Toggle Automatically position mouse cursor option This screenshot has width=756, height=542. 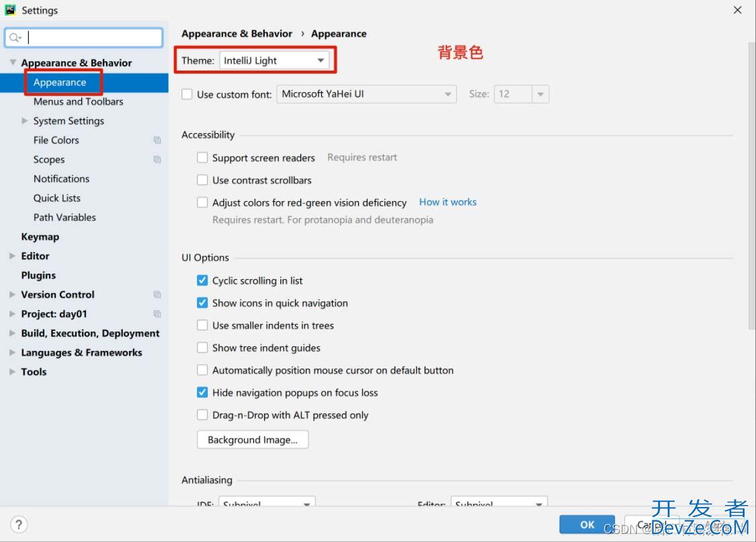[x=202, y=370]
